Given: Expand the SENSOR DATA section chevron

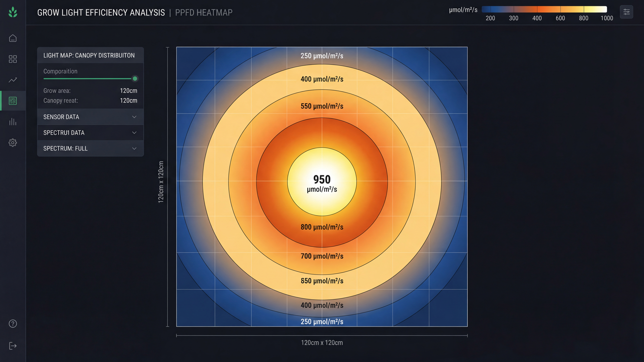Looking at the screenshot, I should coord(134,117).
